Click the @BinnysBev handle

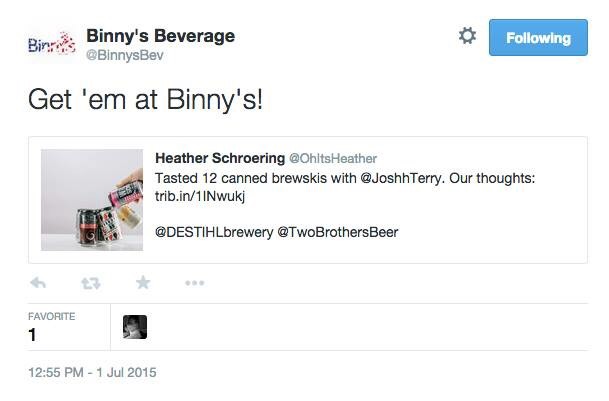[124, 56]
